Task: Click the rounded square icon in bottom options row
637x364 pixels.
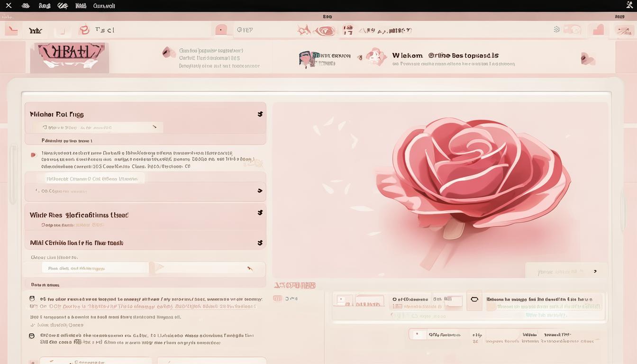Action: click(x=474, y=300)
